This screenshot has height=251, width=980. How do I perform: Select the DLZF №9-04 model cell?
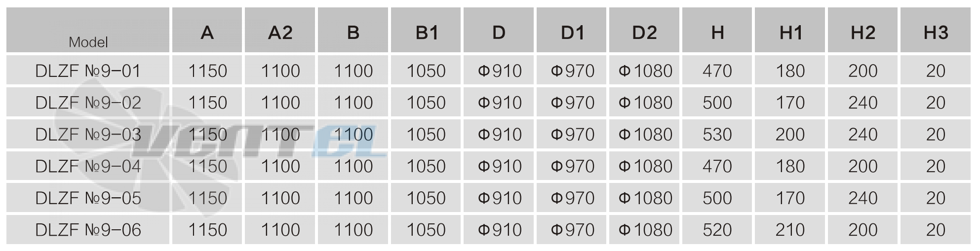click(88, 166)
